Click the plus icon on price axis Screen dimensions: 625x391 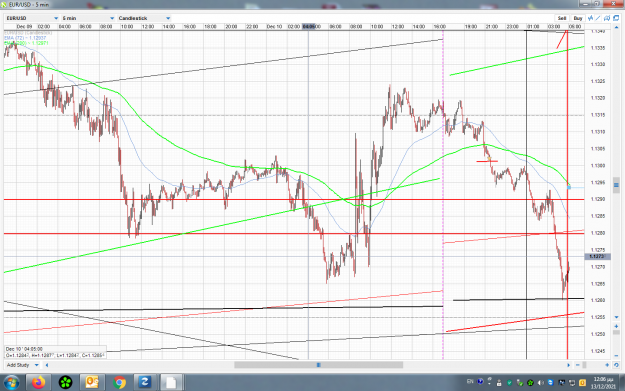(x=616, y=326)
